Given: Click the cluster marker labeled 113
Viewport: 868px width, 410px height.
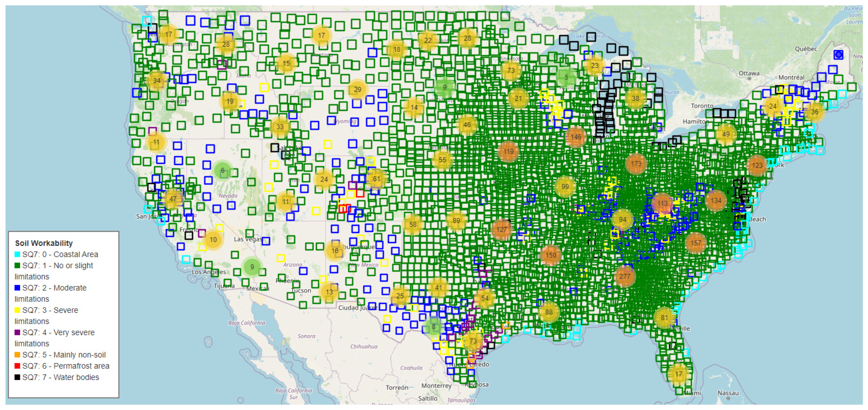Looking at the screenshot, I should [662, 203].
